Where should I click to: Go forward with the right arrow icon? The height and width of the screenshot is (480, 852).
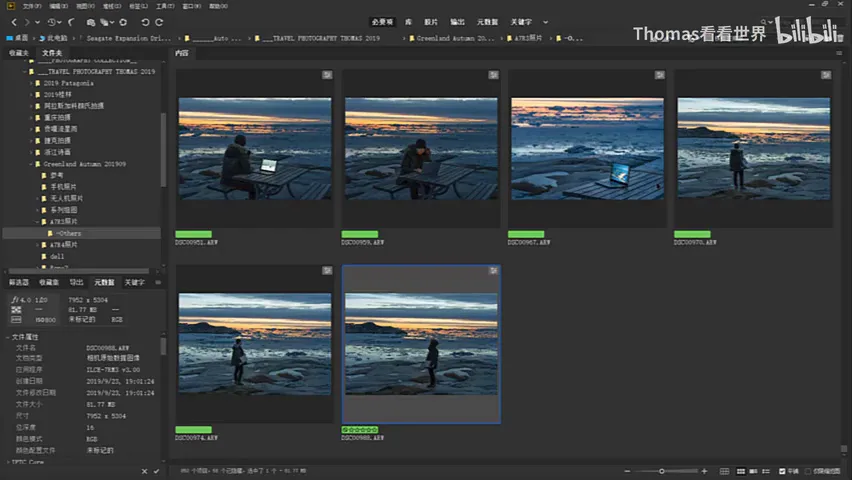tap(26, 22)
